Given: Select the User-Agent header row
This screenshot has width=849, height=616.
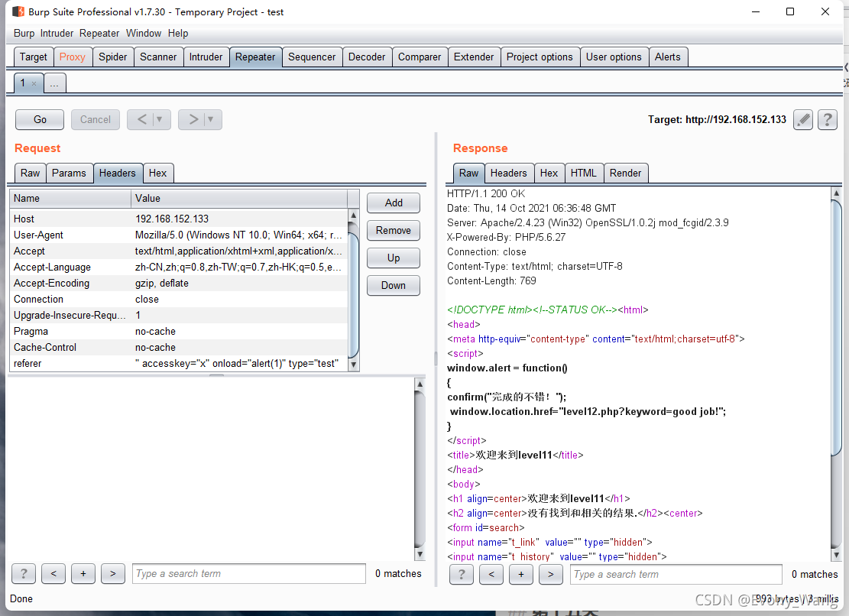Looking at the screenshot, I should pos(179,235).
